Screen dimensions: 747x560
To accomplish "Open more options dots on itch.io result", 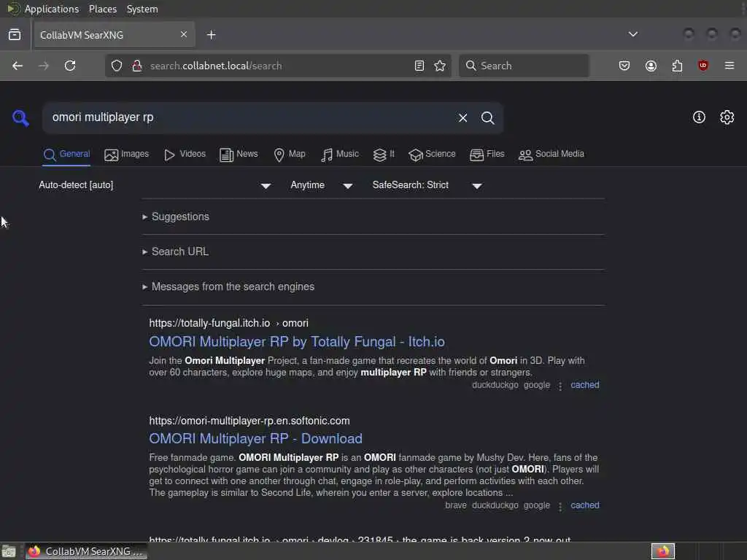I will click(560, 386).
